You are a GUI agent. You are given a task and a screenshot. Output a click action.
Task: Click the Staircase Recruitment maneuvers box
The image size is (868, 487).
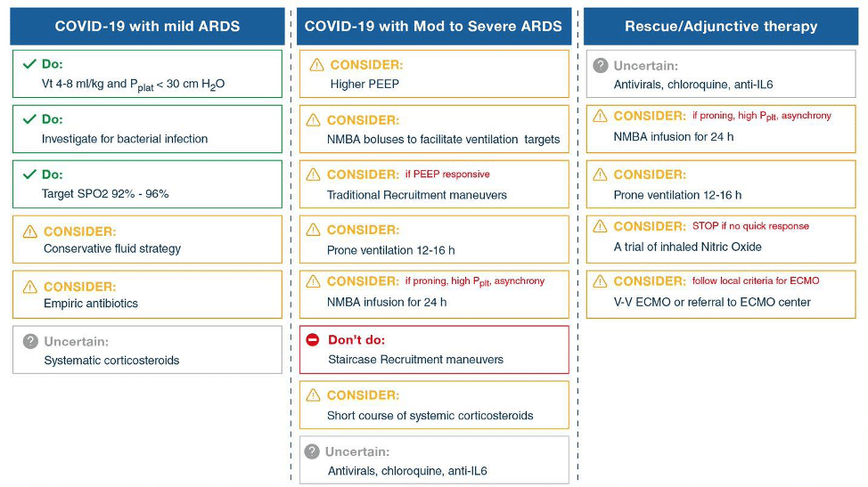[x=434, y=349]
